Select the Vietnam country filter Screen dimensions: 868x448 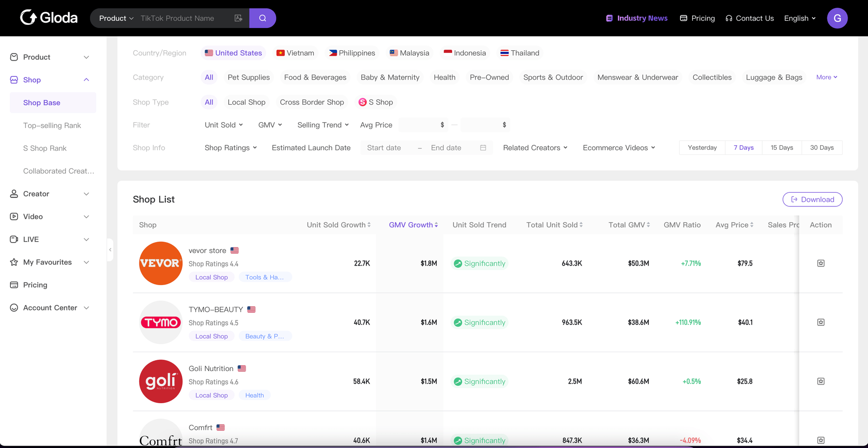(295, 53)
